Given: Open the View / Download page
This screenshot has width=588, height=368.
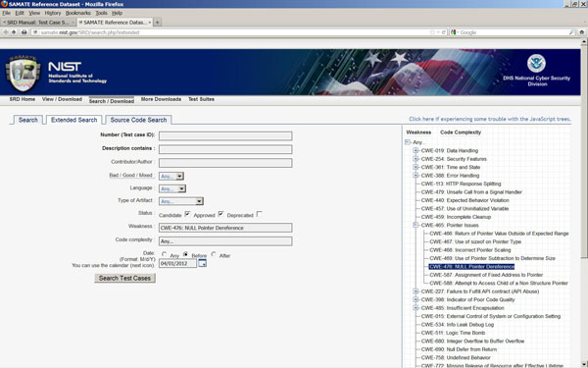Looking at the screenshot, I should [x=62, y=99].
